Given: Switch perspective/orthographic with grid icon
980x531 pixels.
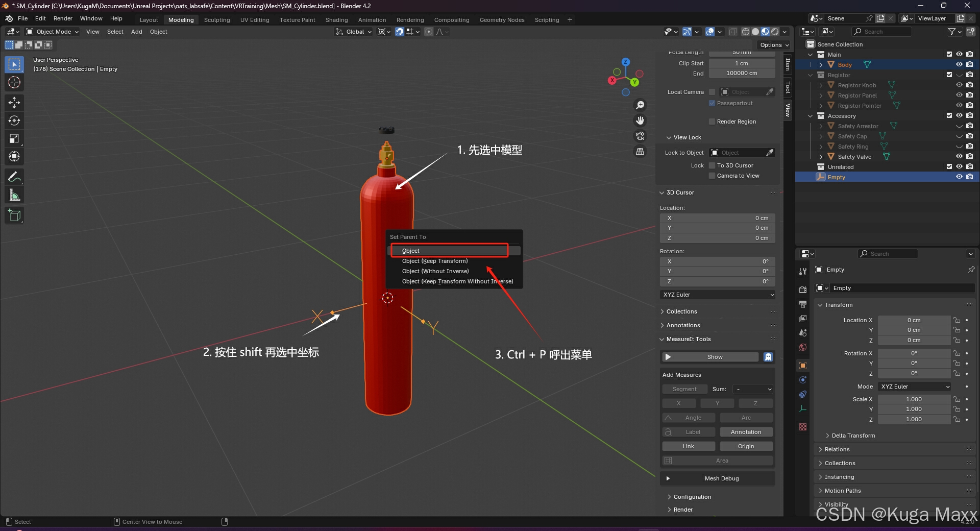Looking at the screenshot, I should tap(640, 151).
